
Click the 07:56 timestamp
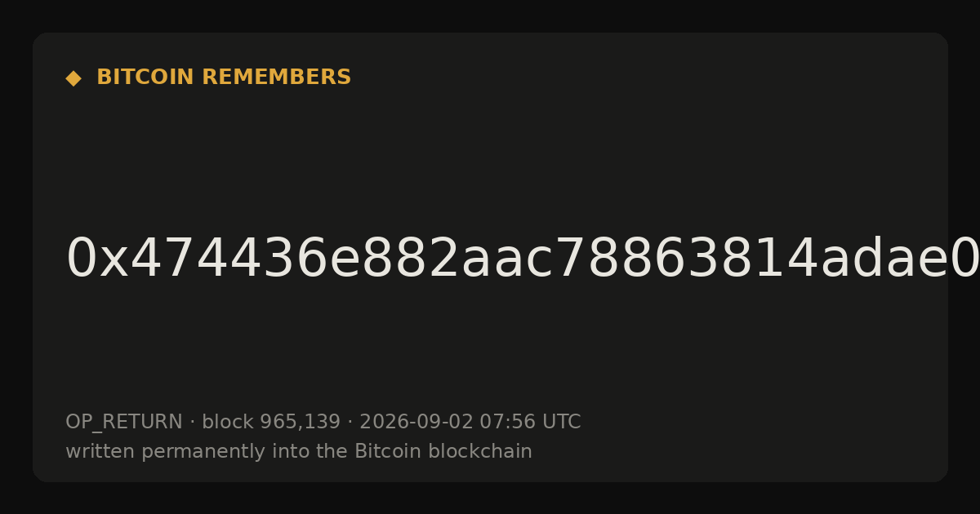[507, 423]
